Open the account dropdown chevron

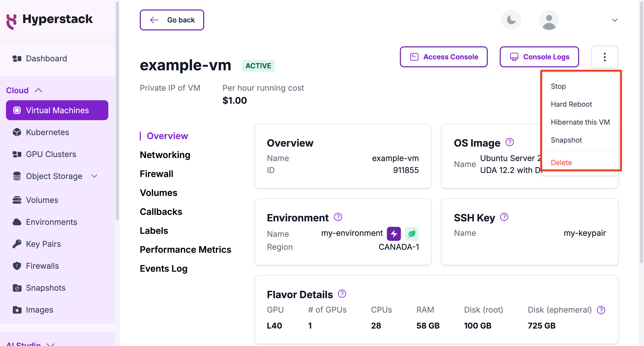(614, 20)
